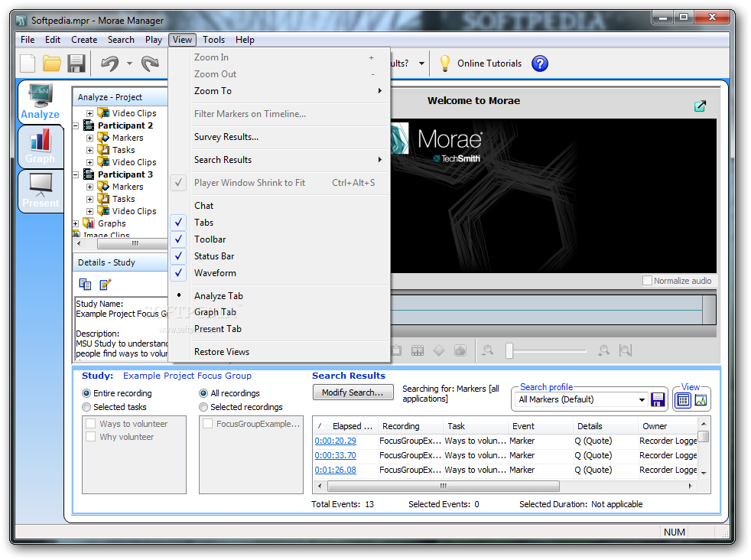Click the camera image clip timeline icon
This screenshot has width=751, height=560.
click(x=460, y=350)
